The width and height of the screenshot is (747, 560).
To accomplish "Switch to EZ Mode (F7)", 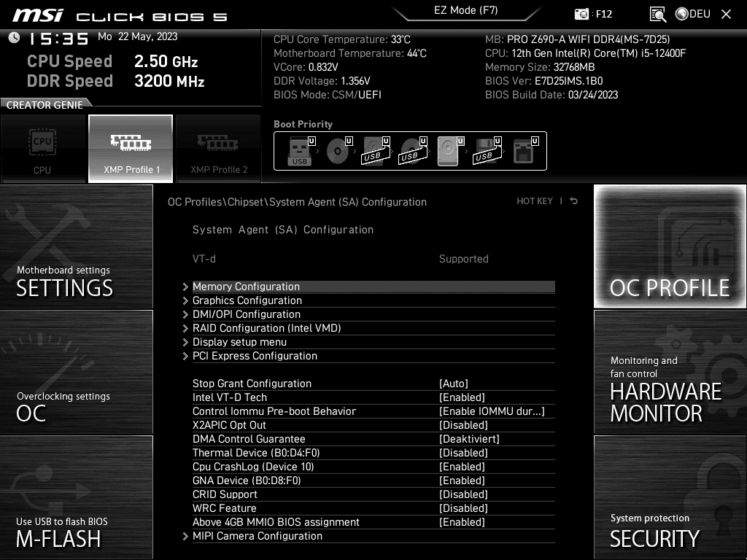I will click(465, 10).
